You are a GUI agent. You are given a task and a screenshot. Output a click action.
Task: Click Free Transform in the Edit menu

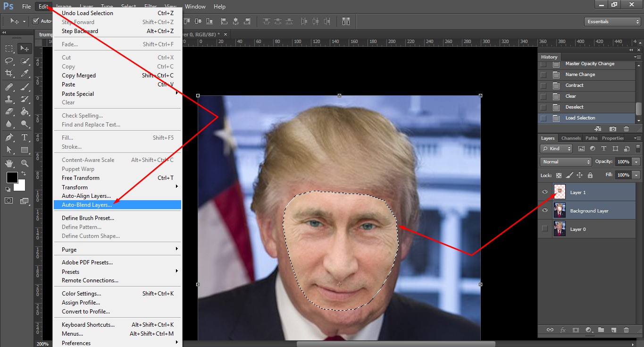[81, 178]
